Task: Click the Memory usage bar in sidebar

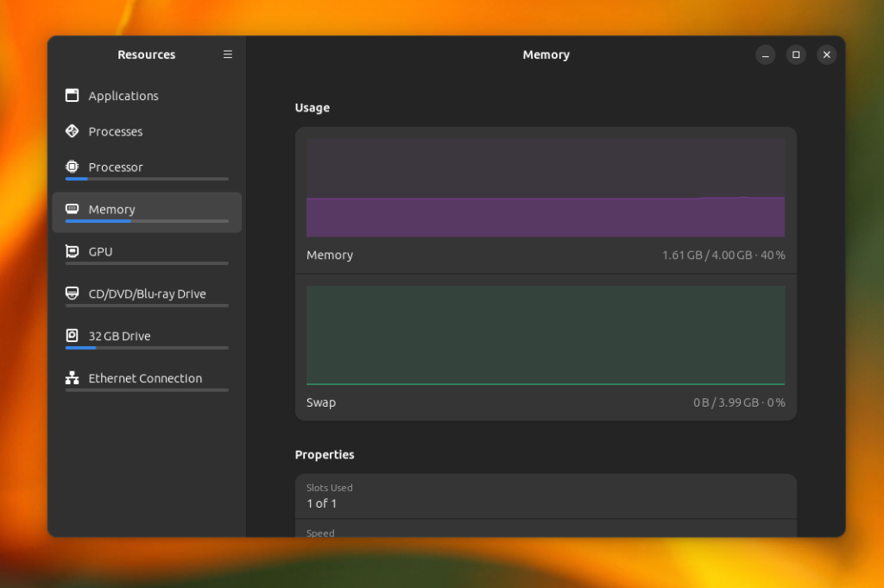Action: coord(147,221)
